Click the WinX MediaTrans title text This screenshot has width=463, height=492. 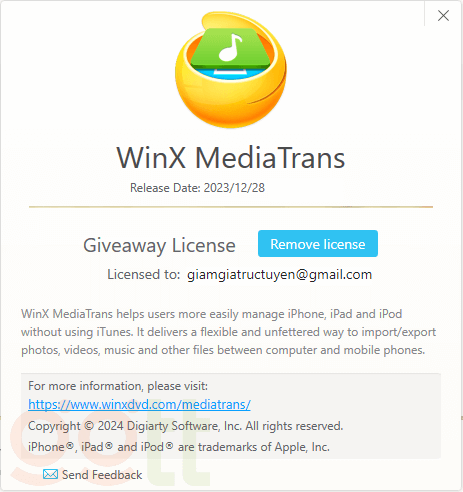click(x=231, y=158)
